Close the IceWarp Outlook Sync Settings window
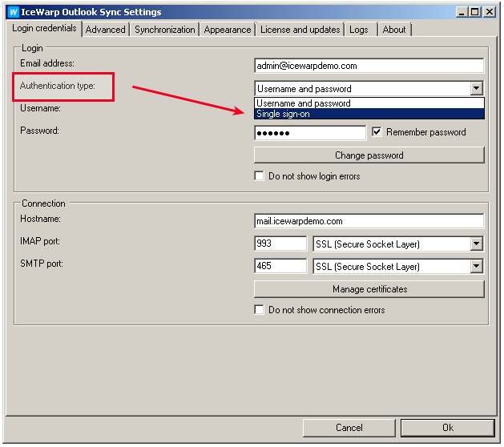Image resolution: width=504 pixels, height=447 pixels. [x=490, y=12]
